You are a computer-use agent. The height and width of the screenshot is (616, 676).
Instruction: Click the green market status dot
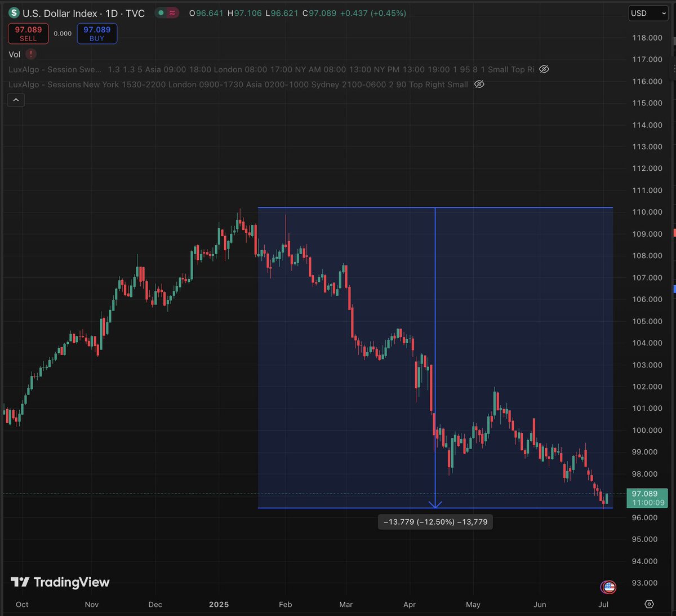click(162, 13)
